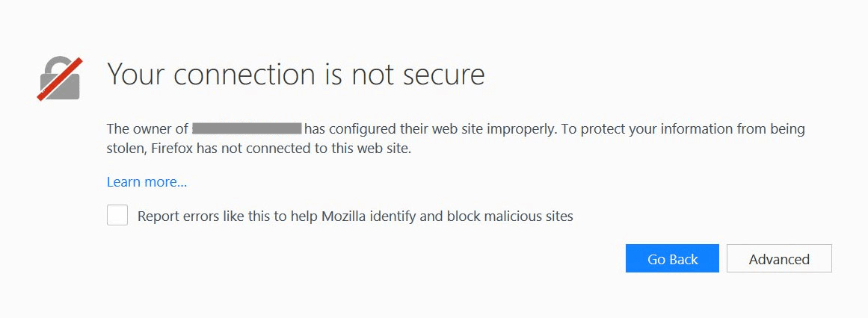
Task: Click the "Learn more..." link
Action: (x=147, y=182)
